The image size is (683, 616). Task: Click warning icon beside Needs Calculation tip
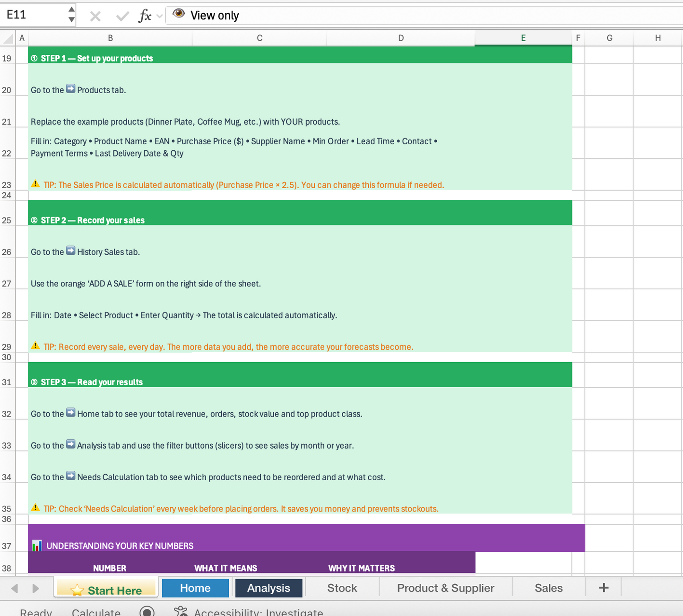[x=35, y=507]
